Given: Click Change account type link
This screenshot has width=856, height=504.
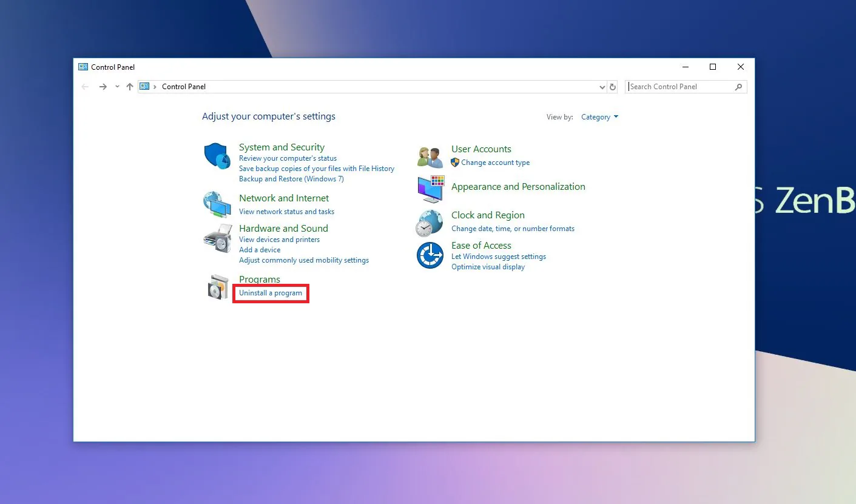Looking at the screenshot, I should click(495, 163).
